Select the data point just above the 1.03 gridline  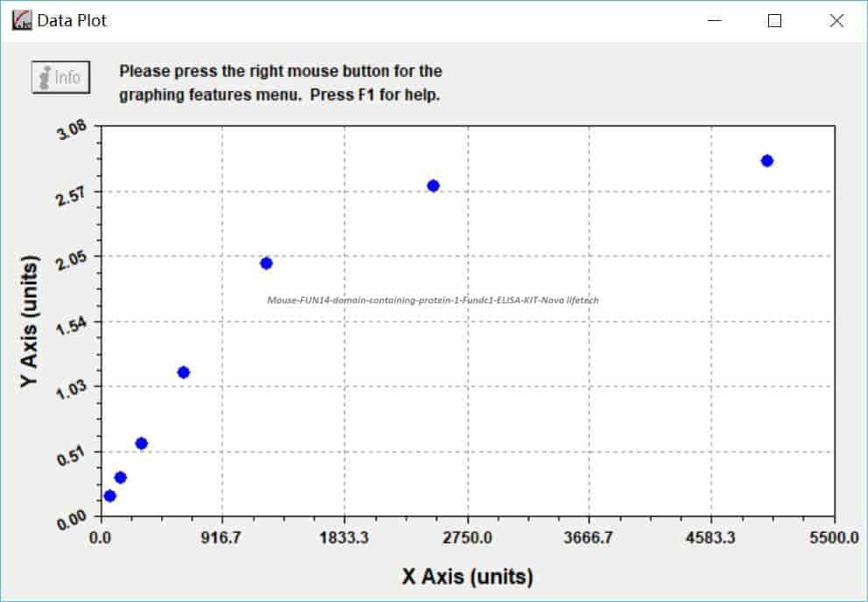pos(183,372)
